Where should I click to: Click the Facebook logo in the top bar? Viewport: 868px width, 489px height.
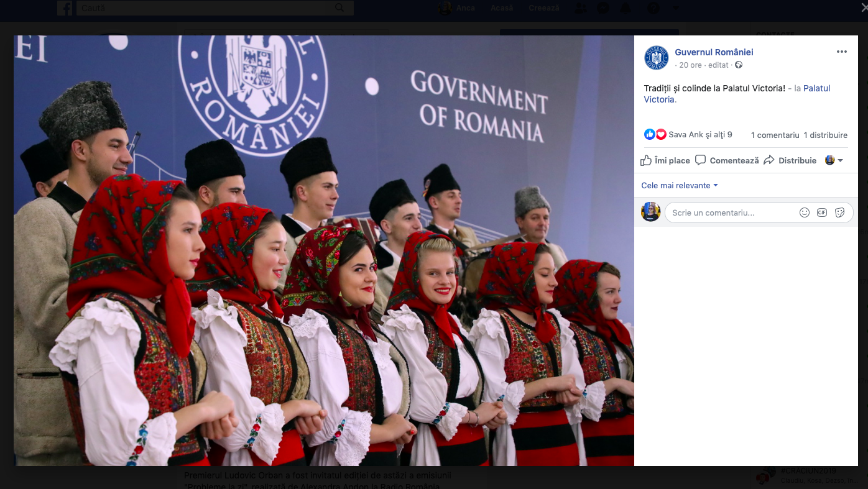point(65,8)
